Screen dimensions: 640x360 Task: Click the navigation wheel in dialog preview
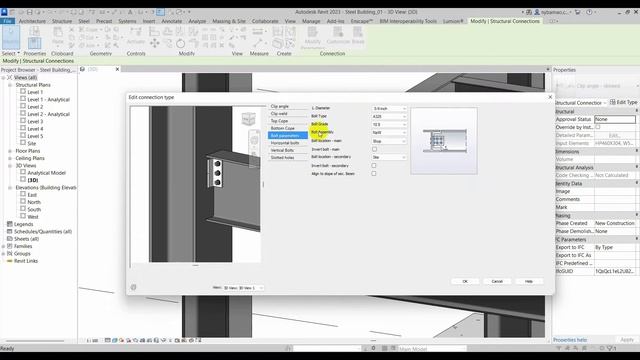(x=254, y=141)
